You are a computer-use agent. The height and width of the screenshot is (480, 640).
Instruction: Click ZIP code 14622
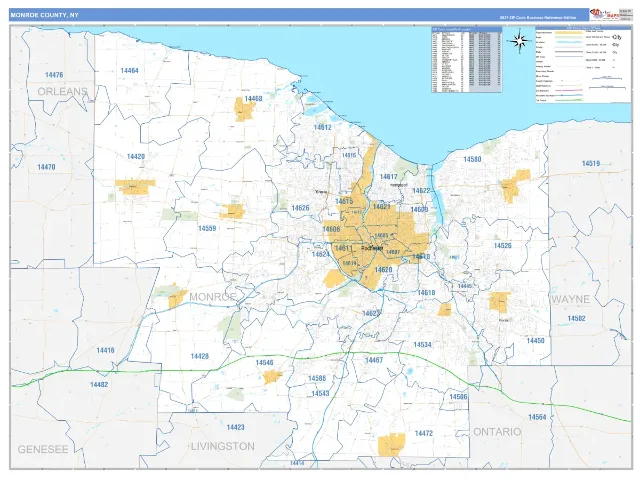421,191
